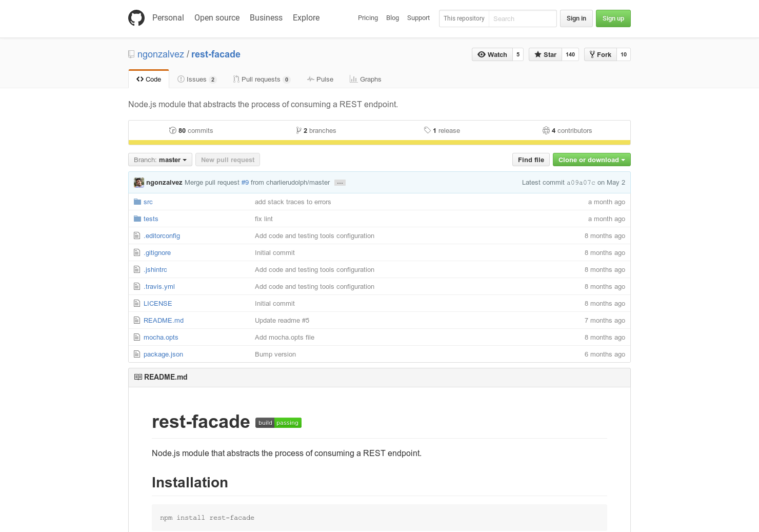View contributors via the contributors icon
This screenshot has height=532, width=759.
[x=546, y=130]
